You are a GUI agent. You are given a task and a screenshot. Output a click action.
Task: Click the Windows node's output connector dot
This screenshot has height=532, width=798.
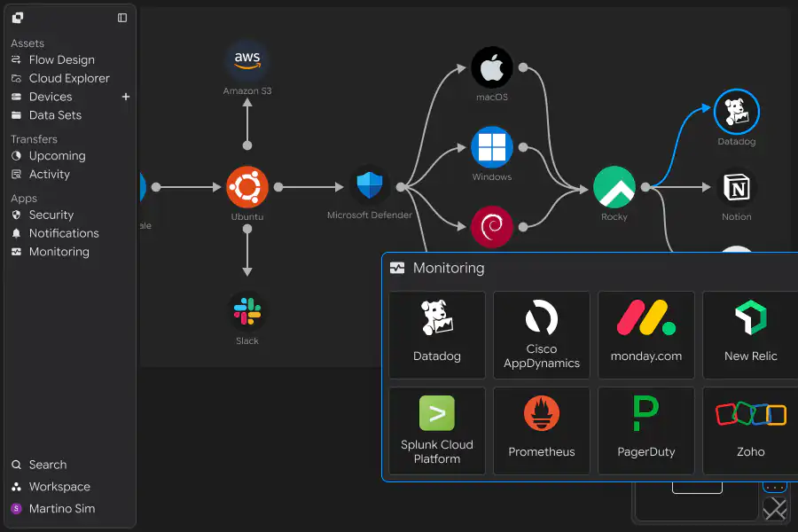pos(523,147)
